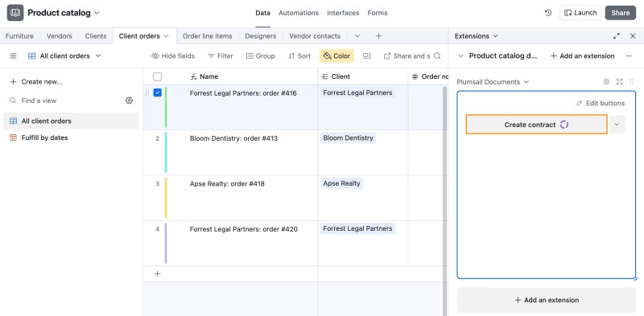The width and height of the screenshot is (644, 316).
Task: Open Share and sync menu
Action: tap(407, 55)
